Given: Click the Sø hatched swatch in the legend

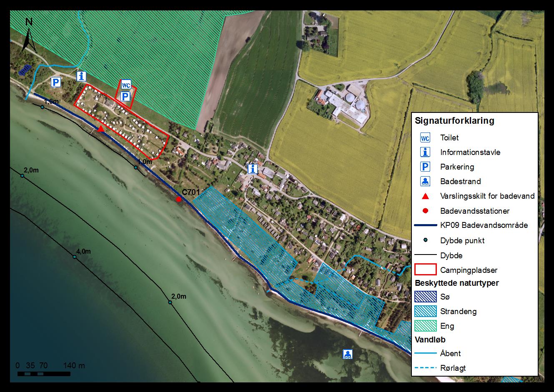Looking at the screenshot, I should pyautogui.click(x=425, y=297).
